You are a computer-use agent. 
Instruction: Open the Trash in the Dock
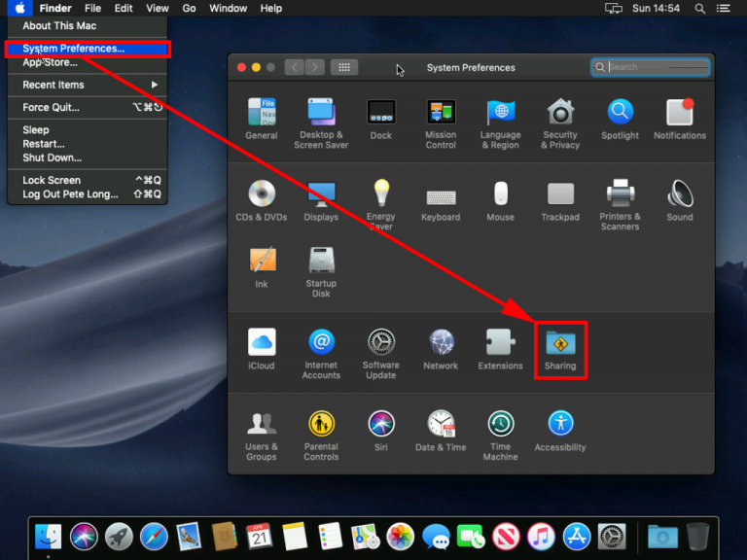(x=698, y=537)
